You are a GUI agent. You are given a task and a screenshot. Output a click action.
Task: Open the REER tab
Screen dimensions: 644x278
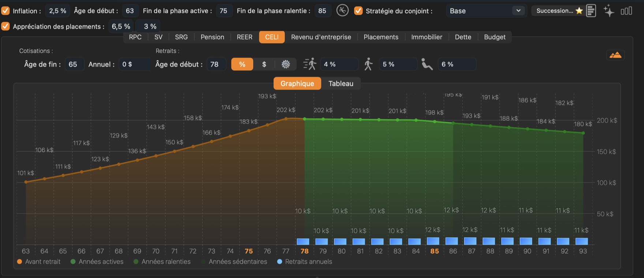click(x=244, y=37)
